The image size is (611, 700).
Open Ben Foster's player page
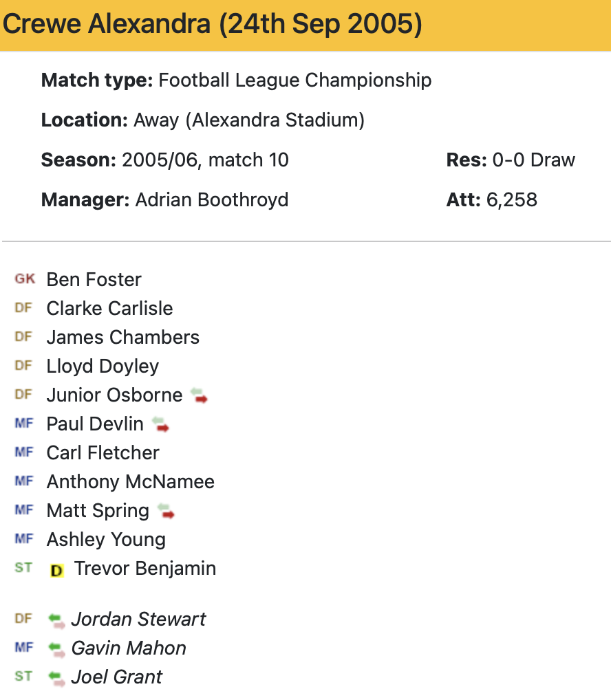pyautogui.click(x=94, y=280)
